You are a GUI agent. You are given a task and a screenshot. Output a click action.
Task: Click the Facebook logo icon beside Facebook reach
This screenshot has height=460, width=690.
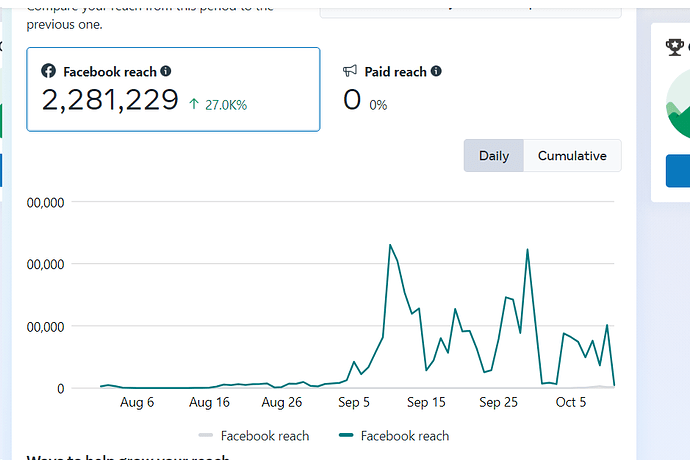(48, 71)
